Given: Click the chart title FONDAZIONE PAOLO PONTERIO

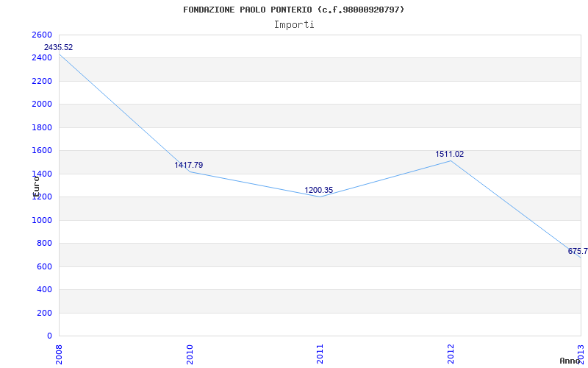Looking at the screenshot, I should [293, 10].
